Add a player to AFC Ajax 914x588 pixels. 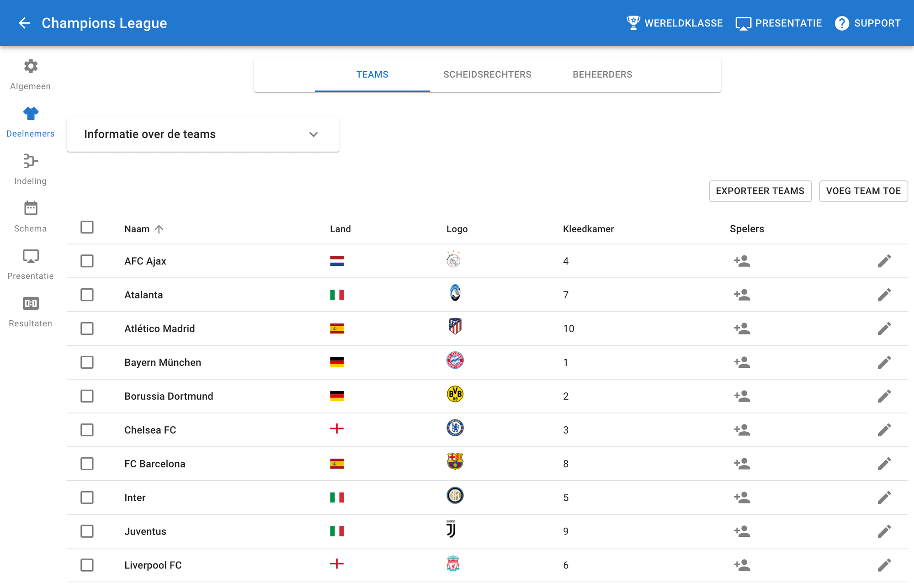click(741, 260)
